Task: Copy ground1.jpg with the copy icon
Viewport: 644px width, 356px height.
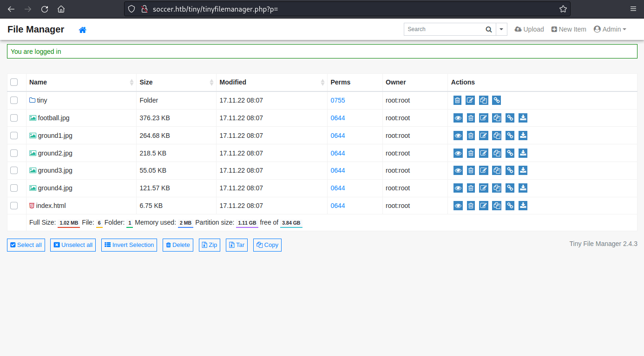Action: tap(497, 136)
